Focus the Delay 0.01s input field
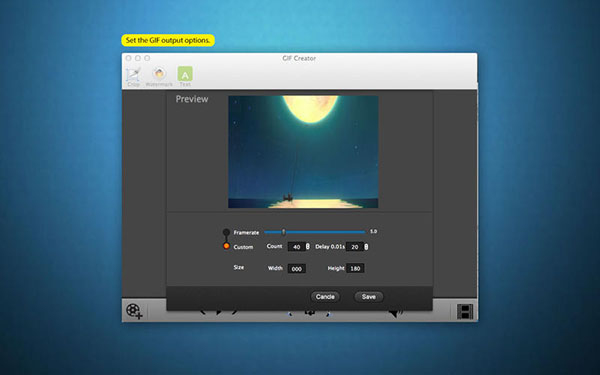The image size is (600, 375). [x=355, y=247]
